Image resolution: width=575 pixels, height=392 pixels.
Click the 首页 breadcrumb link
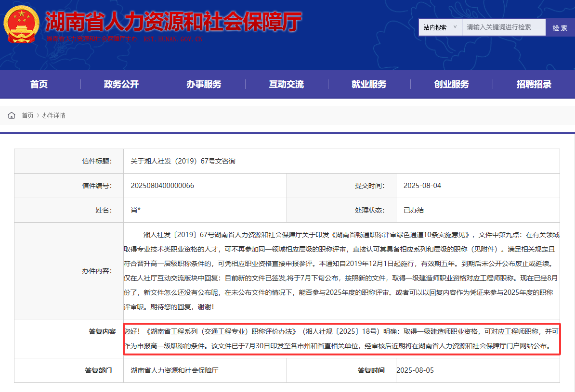(x=27, y=115)
